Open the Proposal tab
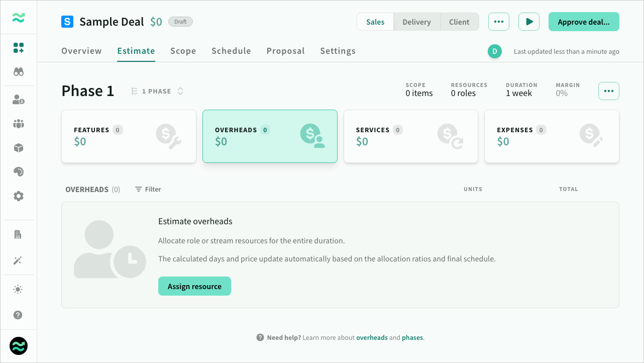 click(x=285, y=51)
